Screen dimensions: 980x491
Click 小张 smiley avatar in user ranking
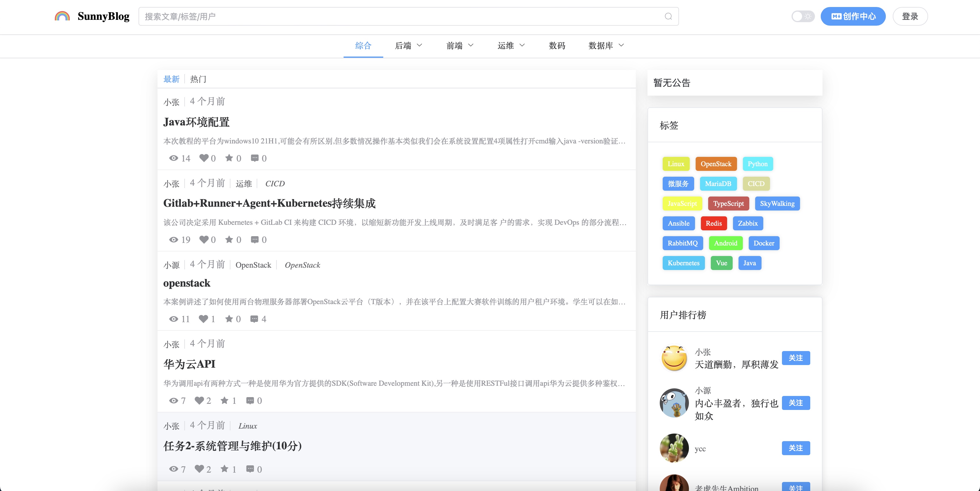coord(674,358)
